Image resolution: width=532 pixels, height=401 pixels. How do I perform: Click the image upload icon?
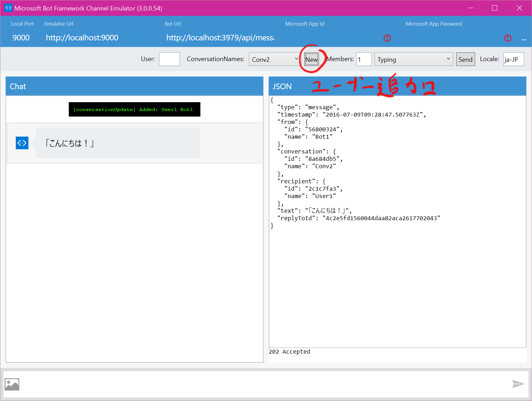click(12, 384)
